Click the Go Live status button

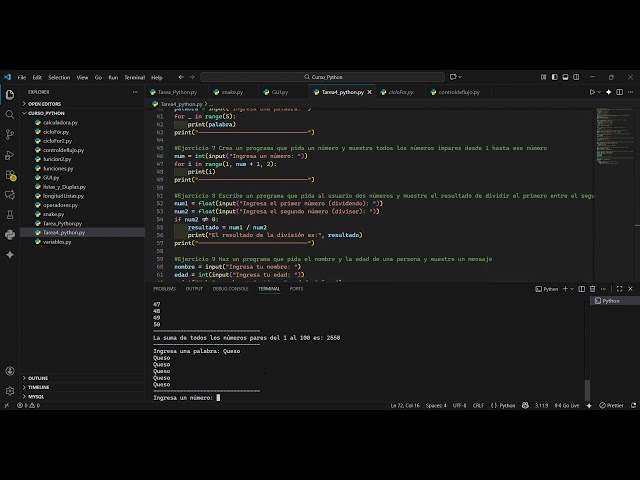[x=567, y=405]
